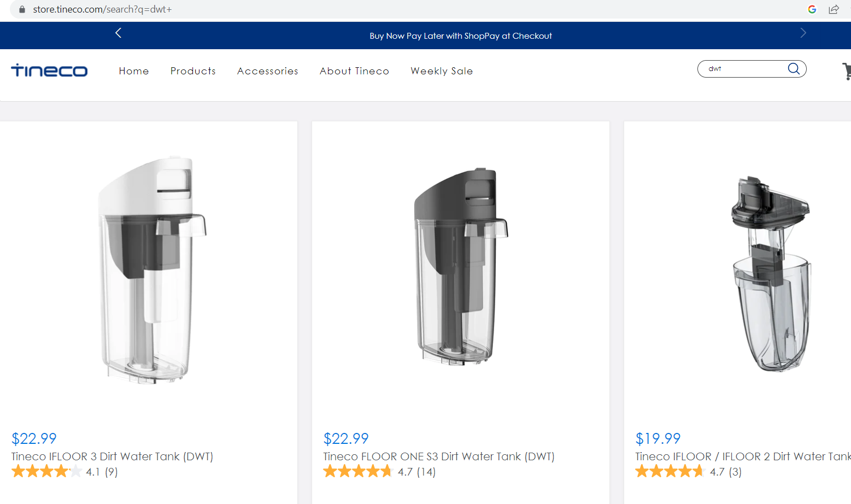The height and width of the screenshot is (504, 851).
Task: Show next announcement with right chevron
Action: [803, 33]
